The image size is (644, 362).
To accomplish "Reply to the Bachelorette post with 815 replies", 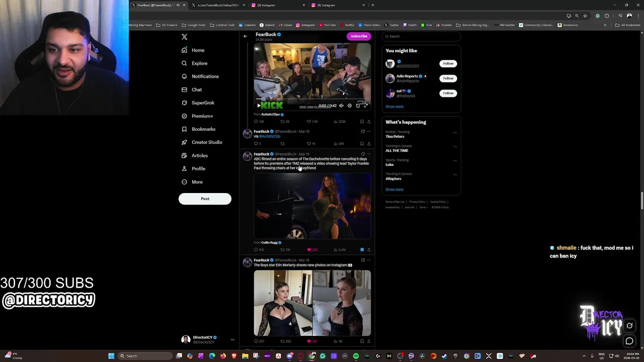I will tap(259, 250).
